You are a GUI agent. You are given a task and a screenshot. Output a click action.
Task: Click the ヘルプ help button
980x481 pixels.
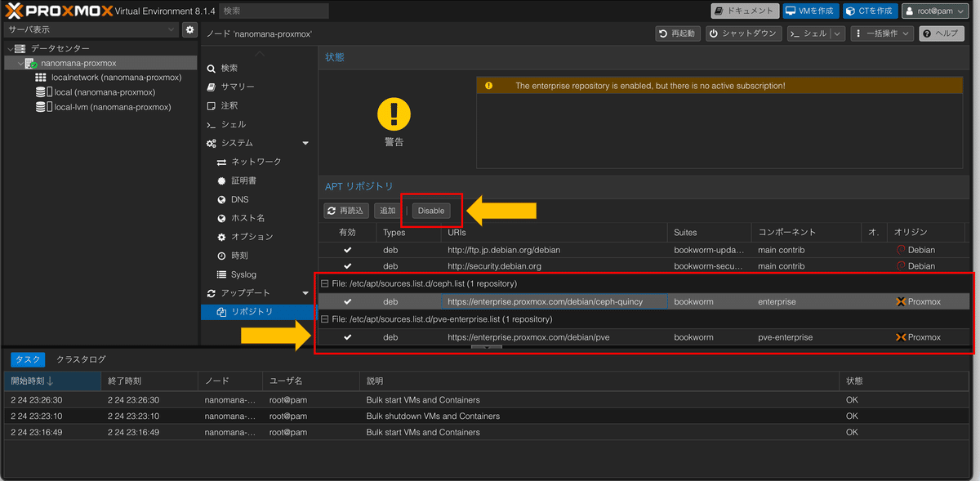point(941,33)
